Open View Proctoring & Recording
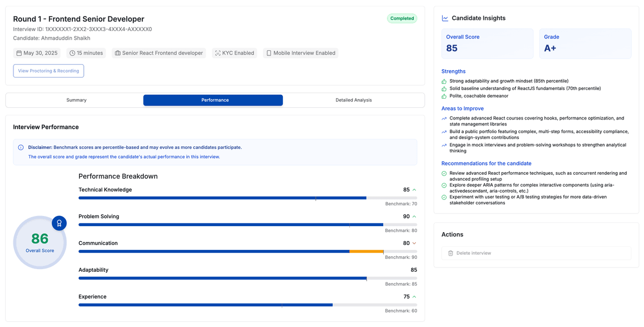The height and width of the screenshot is (327, 644). 48,71
